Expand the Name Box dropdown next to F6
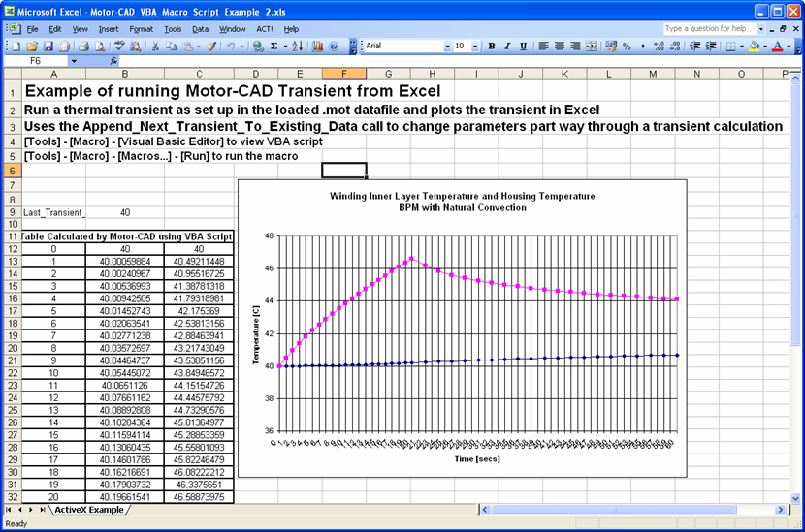This screenshot has width=805, height=532. coord(74,61)
